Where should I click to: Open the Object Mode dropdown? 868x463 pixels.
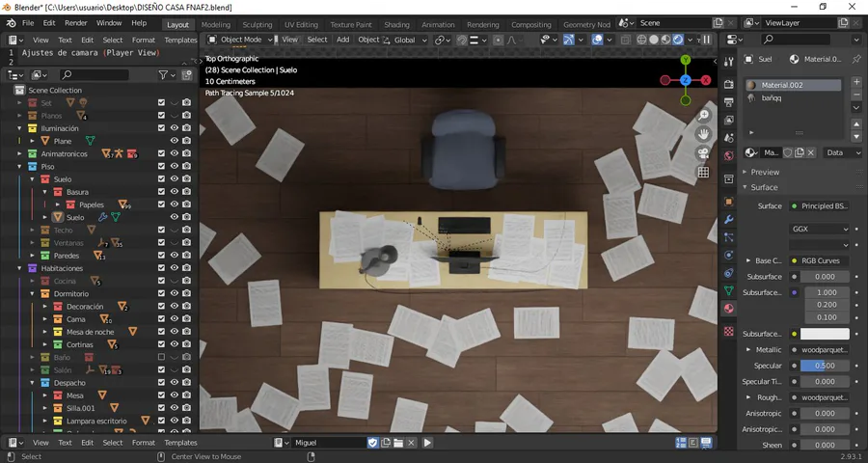point(240,40)
